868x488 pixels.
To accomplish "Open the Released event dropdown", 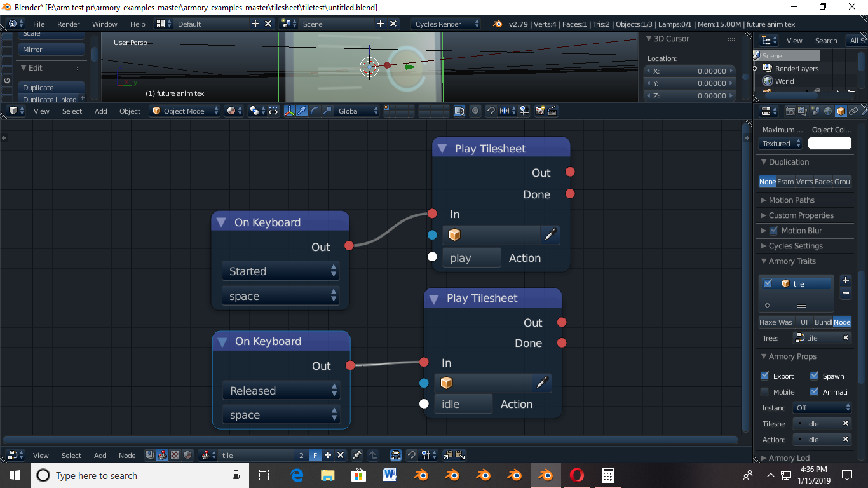I will pos(281,391).
